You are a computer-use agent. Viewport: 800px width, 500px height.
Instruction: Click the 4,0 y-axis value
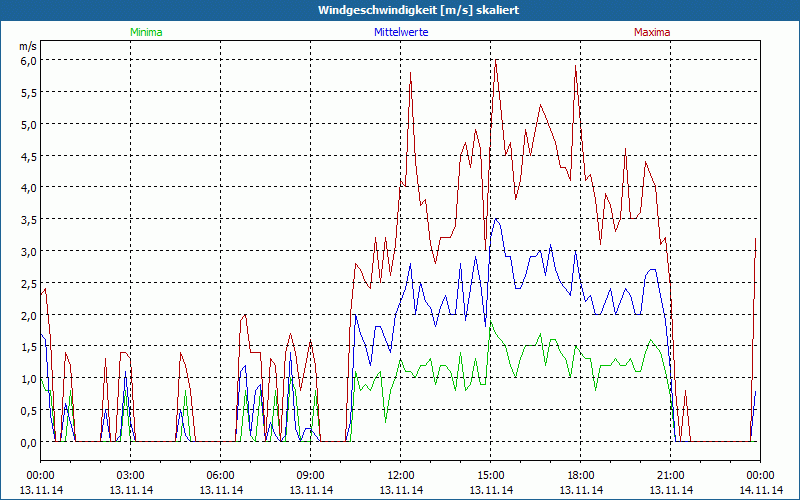click(28, 188)
